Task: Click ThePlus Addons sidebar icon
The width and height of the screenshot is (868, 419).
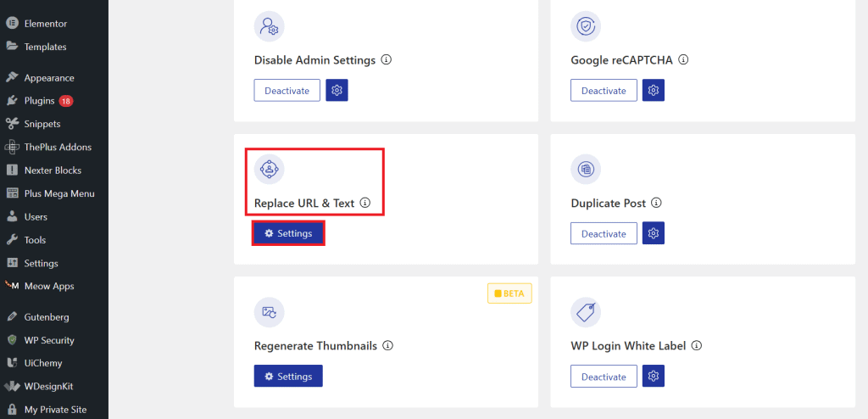Action: [x=12, y=147]
